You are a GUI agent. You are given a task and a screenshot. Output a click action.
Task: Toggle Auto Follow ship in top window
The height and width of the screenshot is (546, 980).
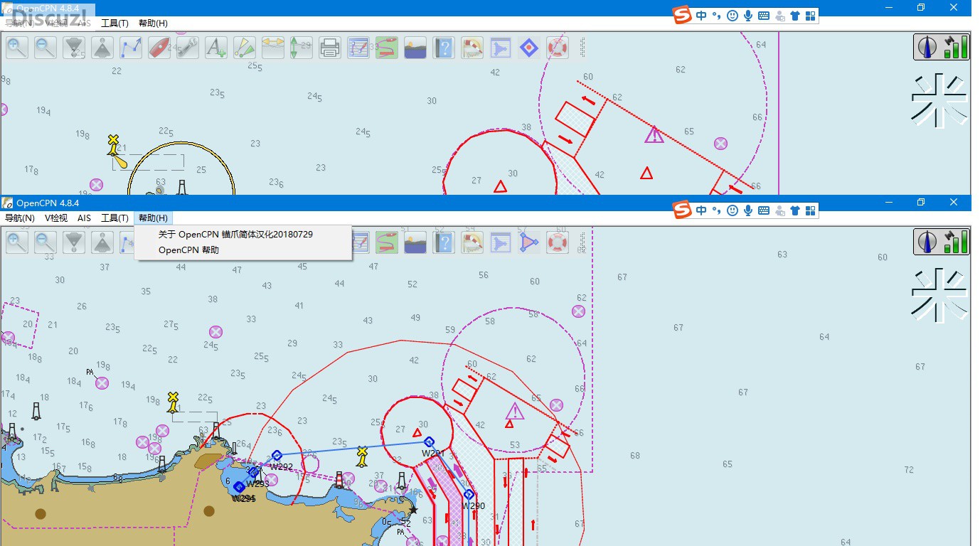pos(159,48)
